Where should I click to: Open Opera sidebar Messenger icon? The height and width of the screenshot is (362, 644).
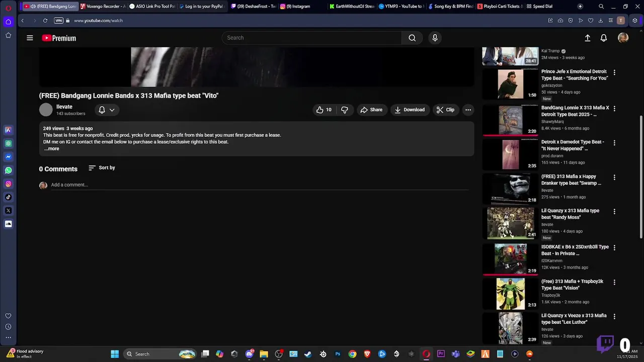pos(9,157)
